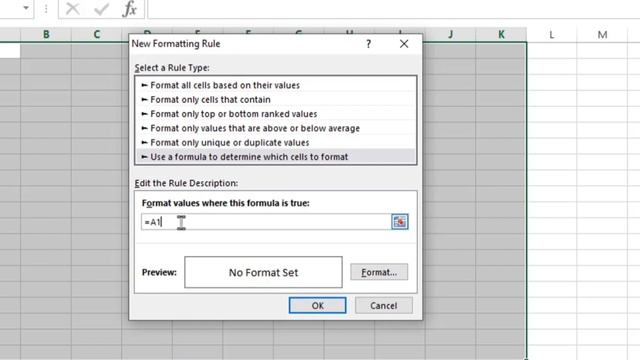The width and height of the screenshot is (640, 360).
Task: Select 'Format all cells based on their values'
Action: click(x=276, y=85)
